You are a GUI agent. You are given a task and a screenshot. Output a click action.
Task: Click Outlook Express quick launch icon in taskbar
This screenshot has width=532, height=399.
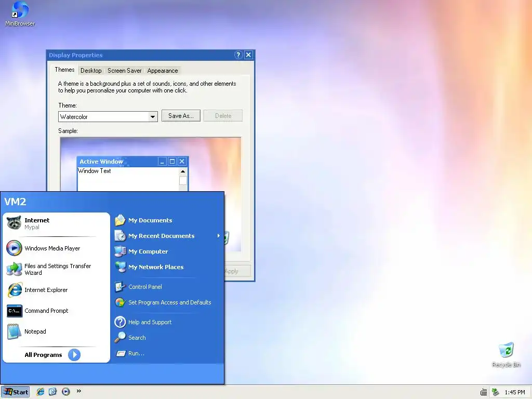52,392
